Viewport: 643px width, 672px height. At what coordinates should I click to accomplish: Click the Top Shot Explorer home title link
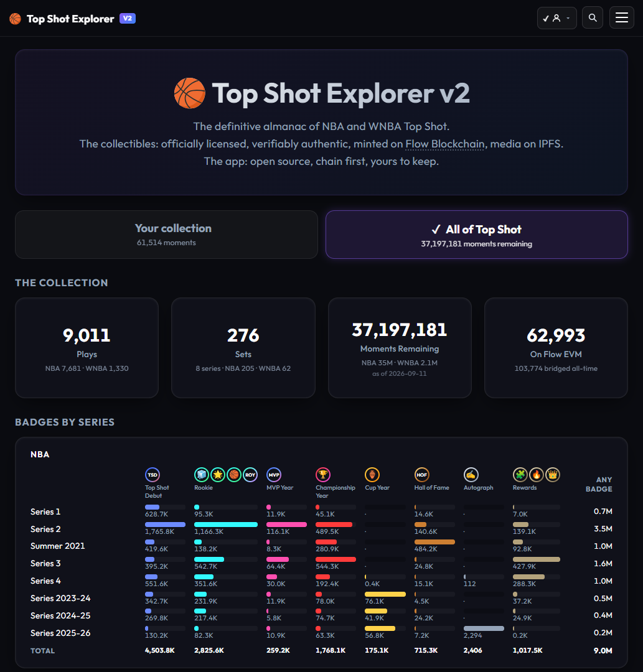coord(70,19)
